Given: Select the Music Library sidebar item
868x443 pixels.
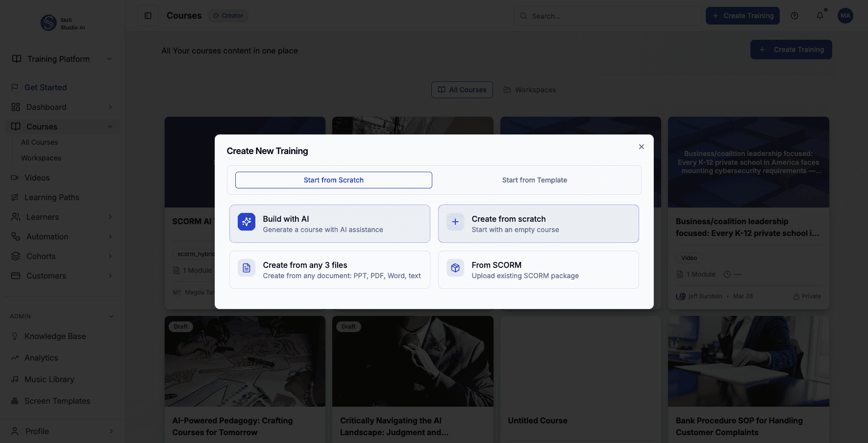Looking at the screenshot, I should point(49,379).
